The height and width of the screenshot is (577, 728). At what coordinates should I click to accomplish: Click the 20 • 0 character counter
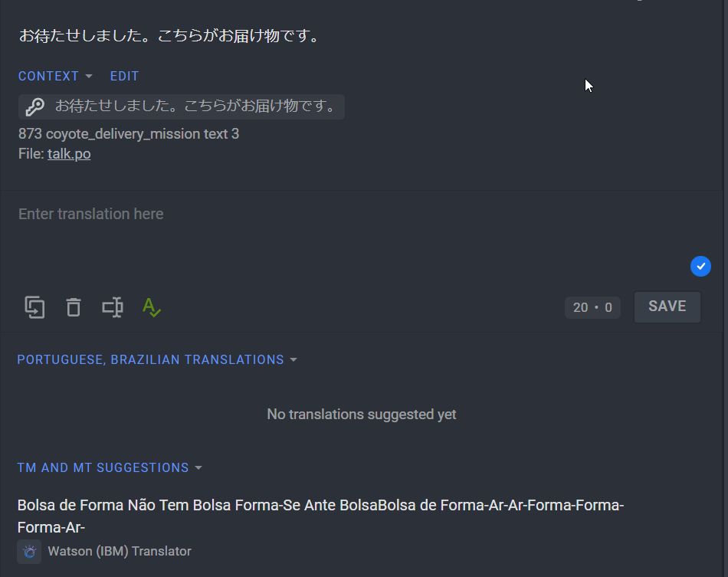coord(592,307)
